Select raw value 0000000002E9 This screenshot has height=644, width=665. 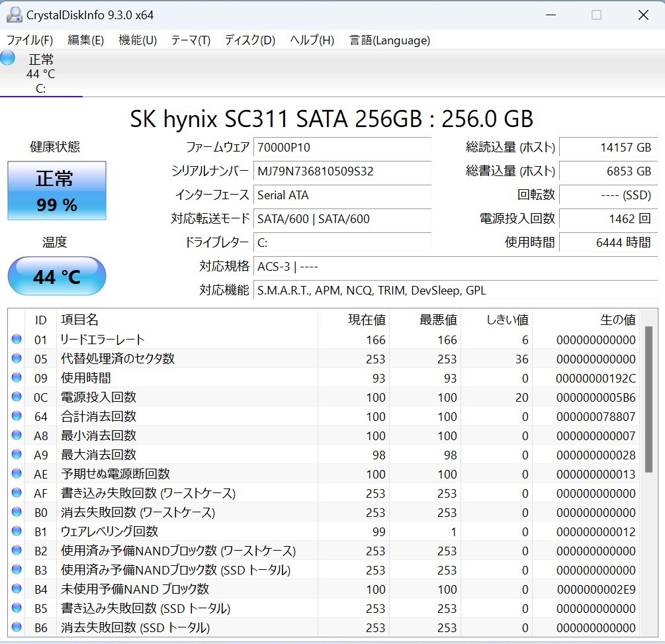(x=596, y=589)
